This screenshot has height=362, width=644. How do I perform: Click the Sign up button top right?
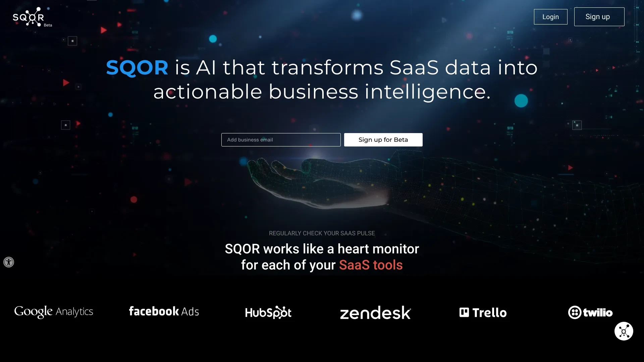coord(598,16)
